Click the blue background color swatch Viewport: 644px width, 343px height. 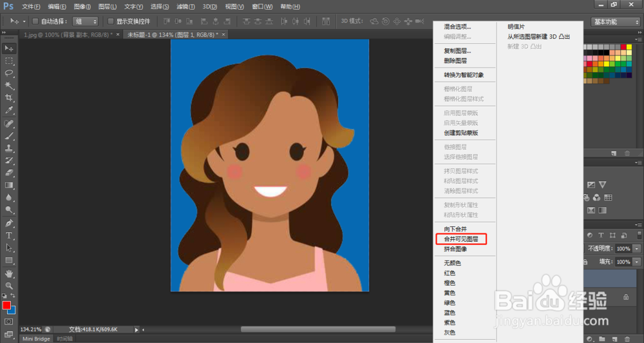[13, 311]
